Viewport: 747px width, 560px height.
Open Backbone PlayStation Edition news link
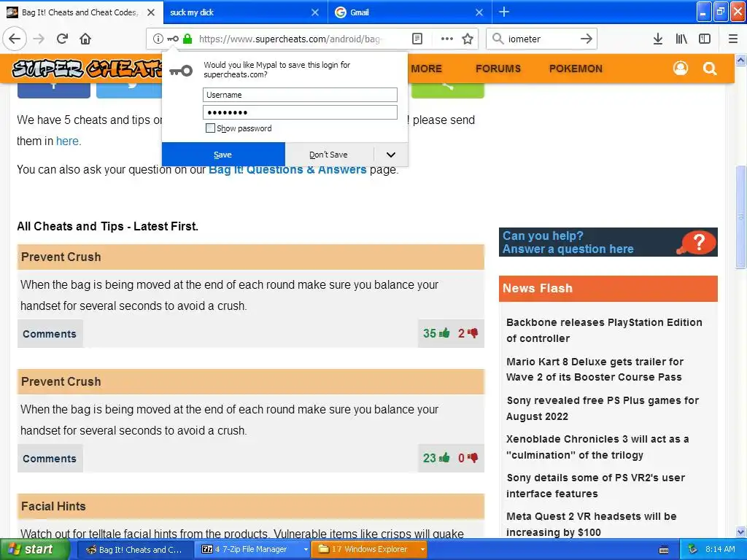pos(604,330)
